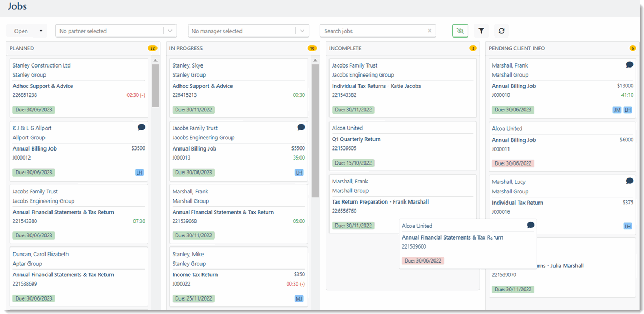Viewport: 644px width, 314px height.
Task: Toggle the hidden jobs eye-slash button
Action: pyautogui.click(x=460, y=31)
